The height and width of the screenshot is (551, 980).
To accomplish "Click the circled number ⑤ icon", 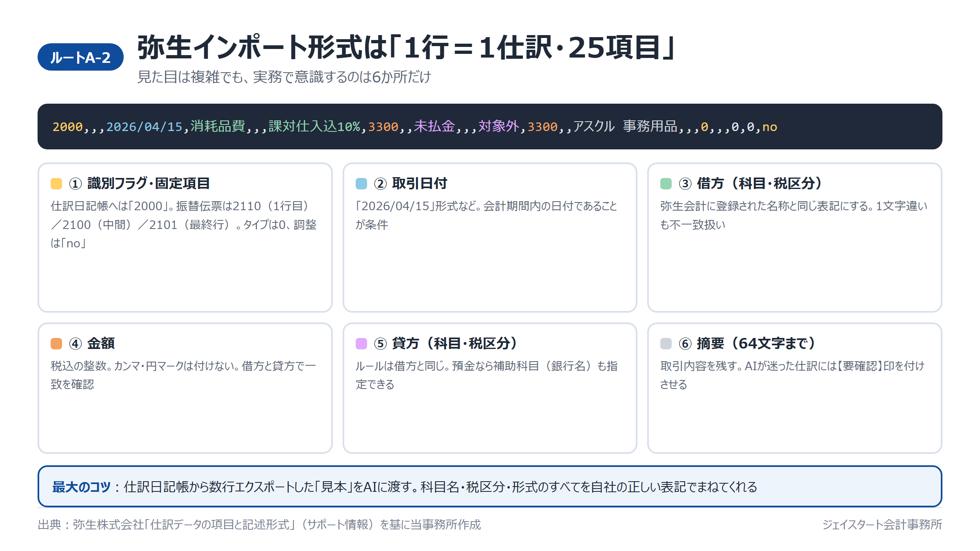I will (x=380, y=344).
